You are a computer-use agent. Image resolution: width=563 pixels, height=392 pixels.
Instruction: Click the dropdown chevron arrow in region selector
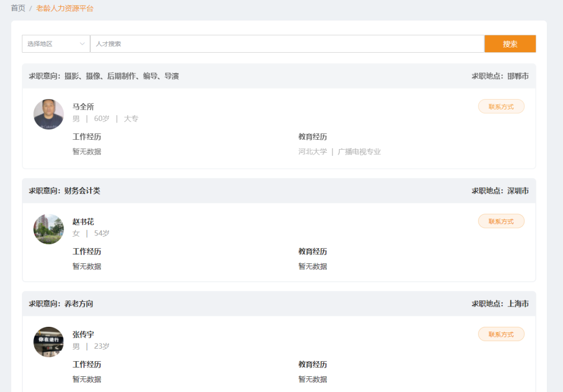82,44
